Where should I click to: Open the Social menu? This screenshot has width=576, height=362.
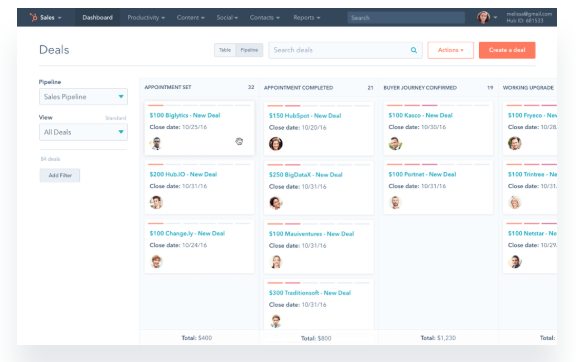[x=227, y=17]
